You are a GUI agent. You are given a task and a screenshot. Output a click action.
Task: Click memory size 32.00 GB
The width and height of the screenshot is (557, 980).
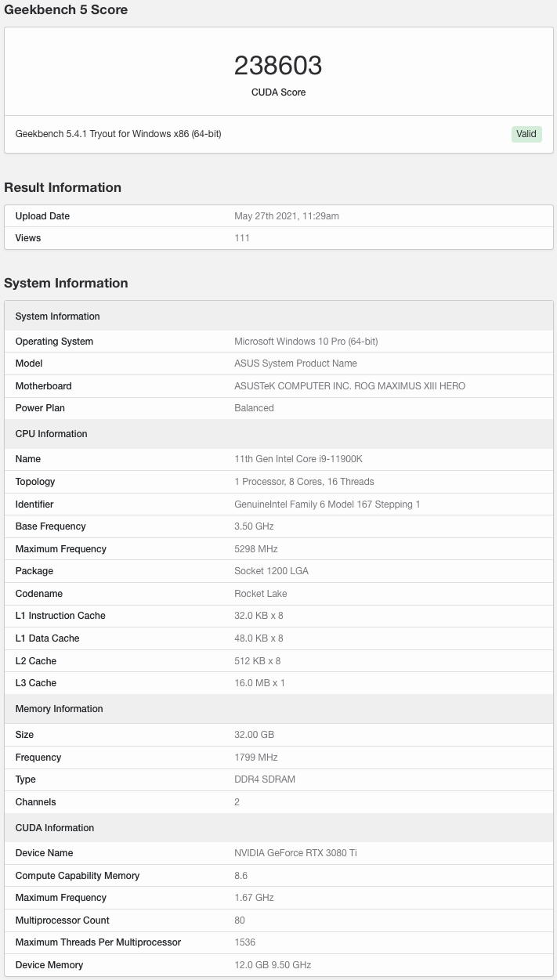point(254,735)
